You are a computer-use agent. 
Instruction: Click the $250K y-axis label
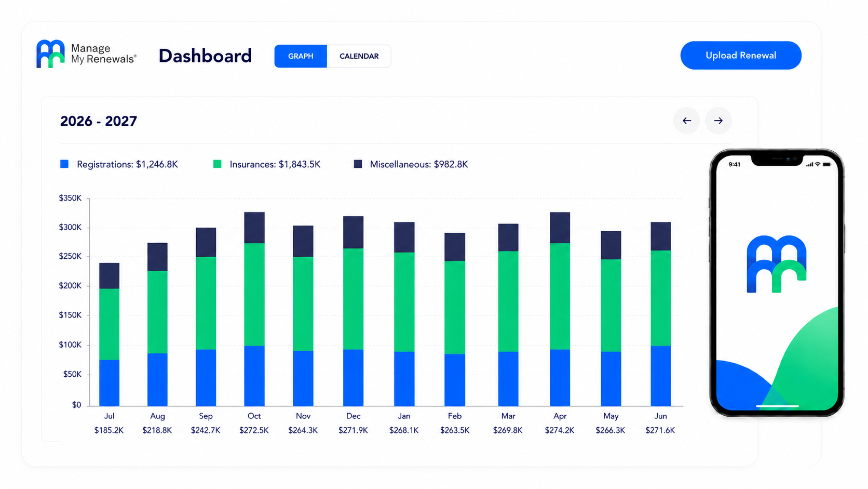pos(70,256)
